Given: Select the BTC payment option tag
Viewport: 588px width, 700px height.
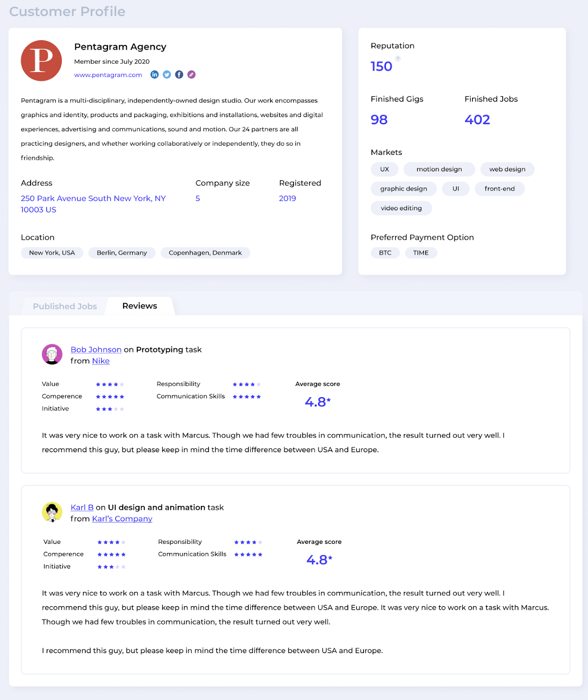Looking at the screenshot, I should [385, 253].
